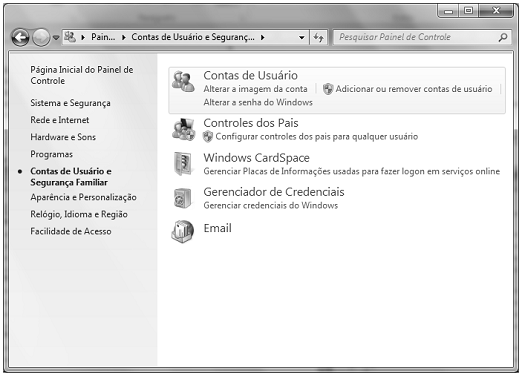Image resolution: width=522 pixels, height=378 pixels.
Task: Click the address bar refresh icon
Action: pyautogui.click(x=318, y=37)
